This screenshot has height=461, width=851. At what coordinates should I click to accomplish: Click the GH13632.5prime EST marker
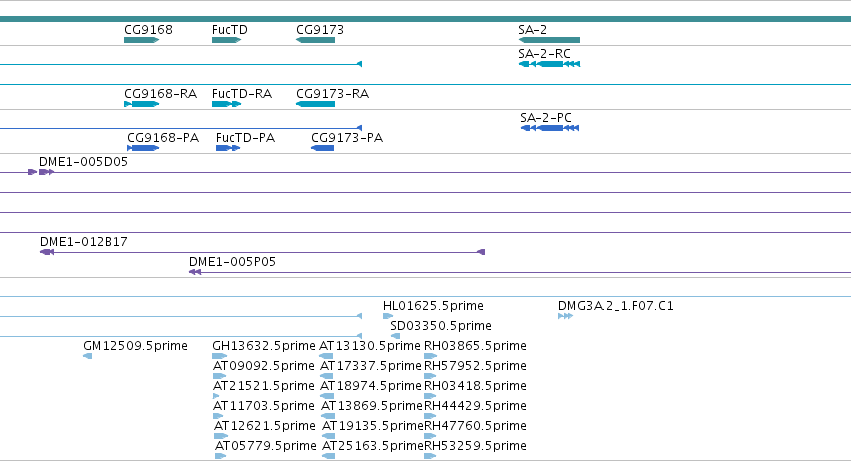(220, 356)
